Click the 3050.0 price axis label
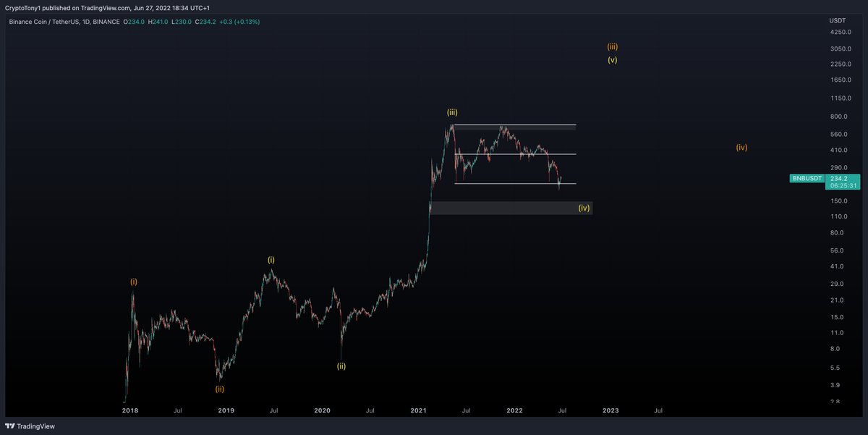This screenshot has height=435, width=868. (840, 48)
